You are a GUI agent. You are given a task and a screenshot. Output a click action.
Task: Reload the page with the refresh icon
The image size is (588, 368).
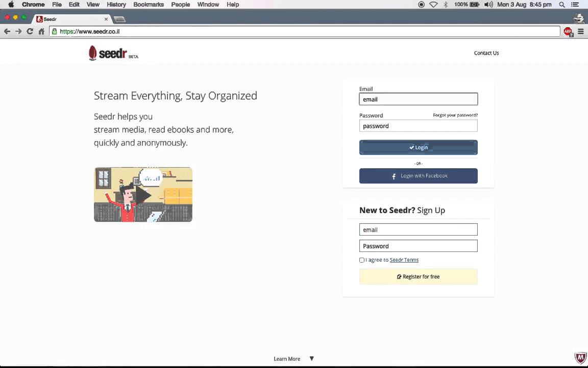pyautogui.click(x=30, y=32)
